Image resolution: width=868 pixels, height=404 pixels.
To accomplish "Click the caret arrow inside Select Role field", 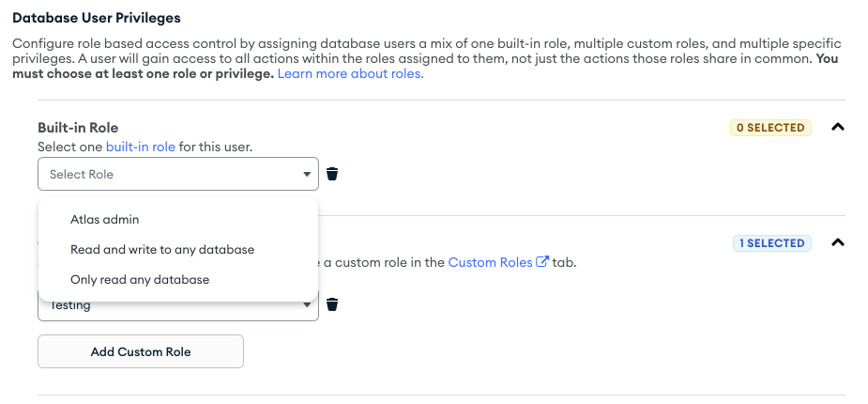I will coord(306,174).
